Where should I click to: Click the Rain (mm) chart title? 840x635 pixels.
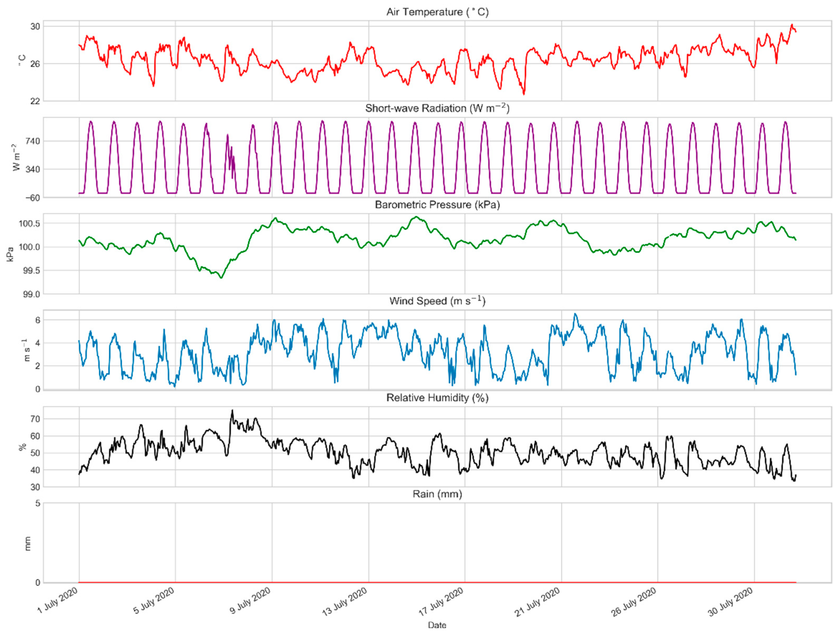tap(437, 494)
